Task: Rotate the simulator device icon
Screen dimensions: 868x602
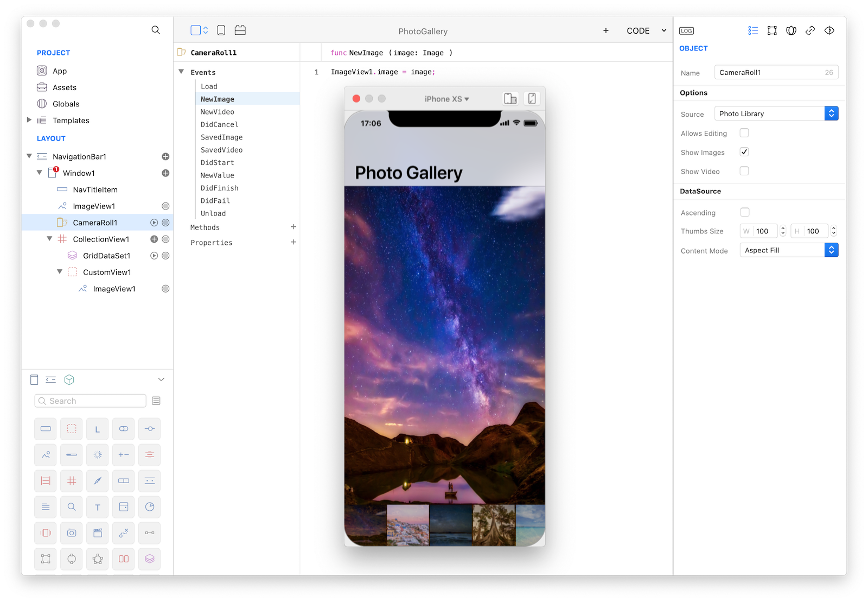Action: click(x=532, y=99)
